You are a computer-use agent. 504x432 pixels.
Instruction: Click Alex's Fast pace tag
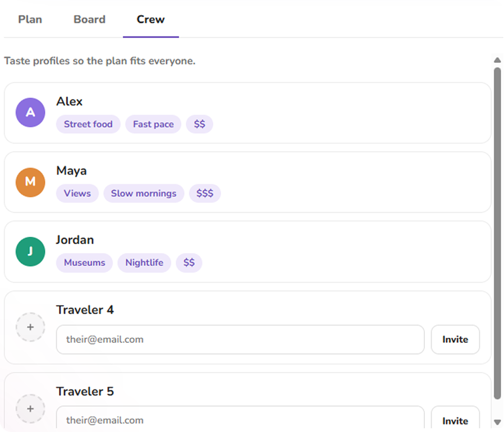coord(153,124)
